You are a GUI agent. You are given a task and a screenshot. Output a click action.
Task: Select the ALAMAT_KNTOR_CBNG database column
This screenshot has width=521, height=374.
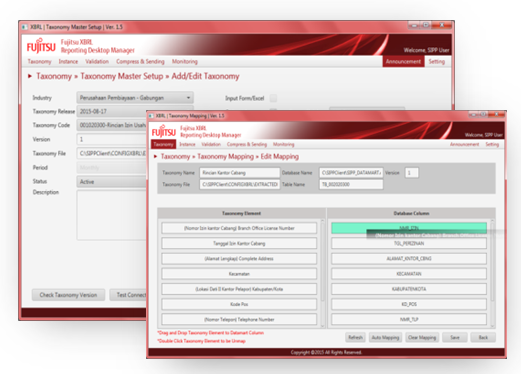point(409,259)
